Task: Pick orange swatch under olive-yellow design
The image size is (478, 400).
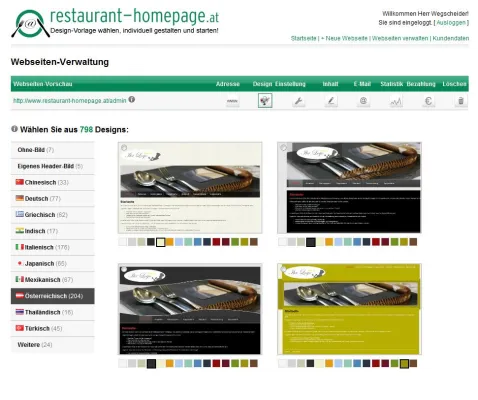Action: click(329, 363)
